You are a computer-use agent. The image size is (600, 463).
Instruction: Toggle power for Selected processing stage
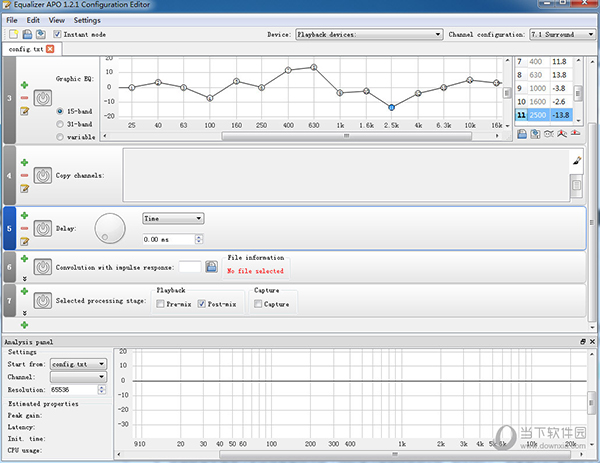pyautogui.click(x=43, y=301)
